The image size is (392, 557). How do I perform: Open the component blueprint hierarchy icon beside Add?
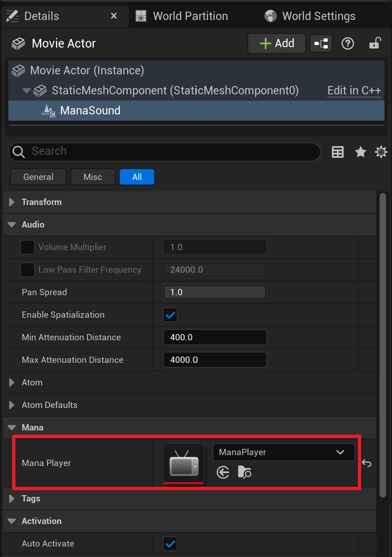click(321, 43)
